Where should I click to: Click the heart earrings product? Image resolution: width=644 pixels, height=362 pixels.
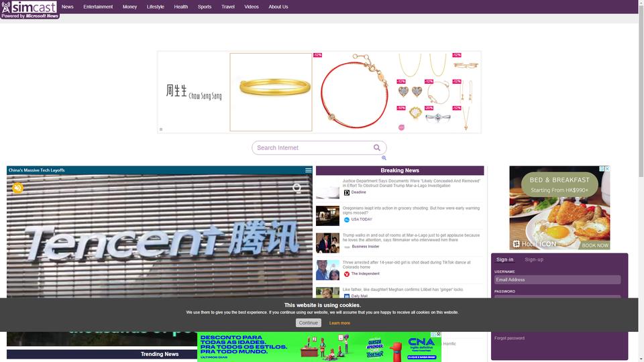pos(409,91)
